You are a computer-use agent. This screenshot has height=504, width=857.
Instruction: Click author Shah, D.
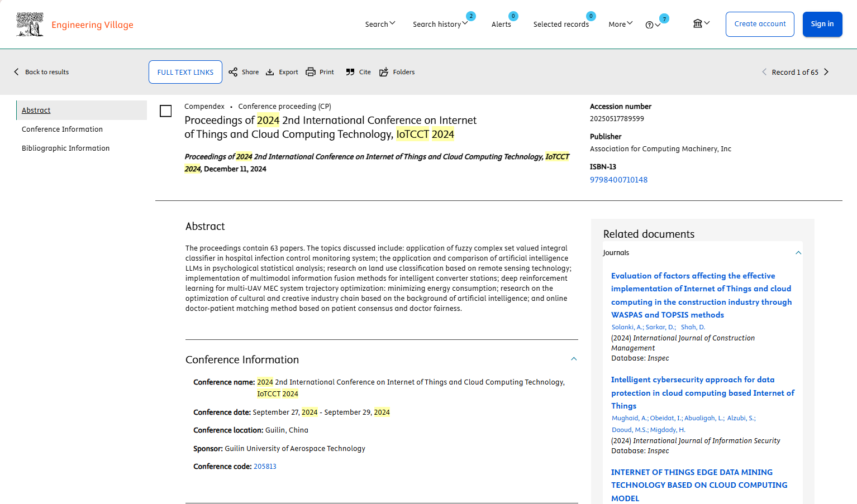click(x=693, y=328)
